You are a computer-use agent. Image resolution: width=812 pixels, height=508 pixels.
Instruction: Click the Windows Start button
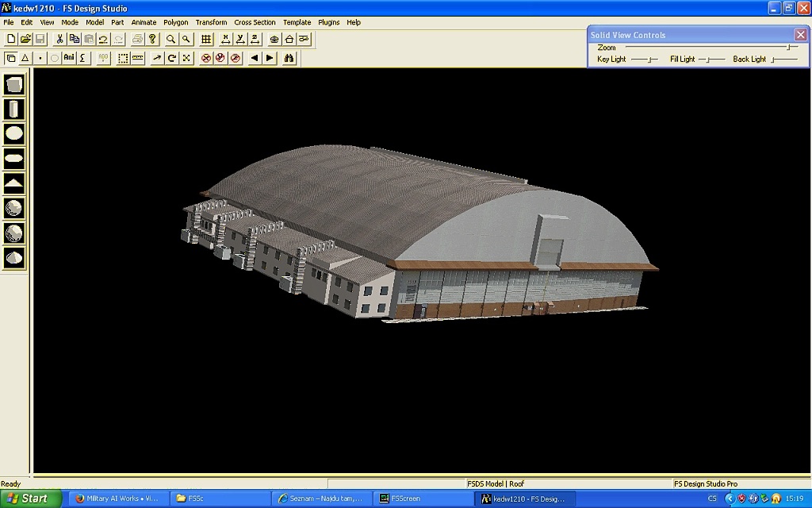(29, 498)
